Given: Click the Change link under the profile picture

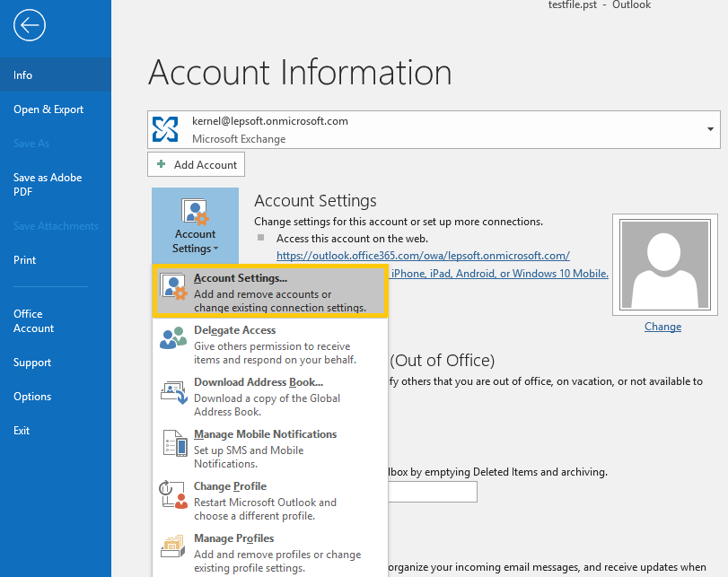Looking at the screenshot, I should [662, 326].
